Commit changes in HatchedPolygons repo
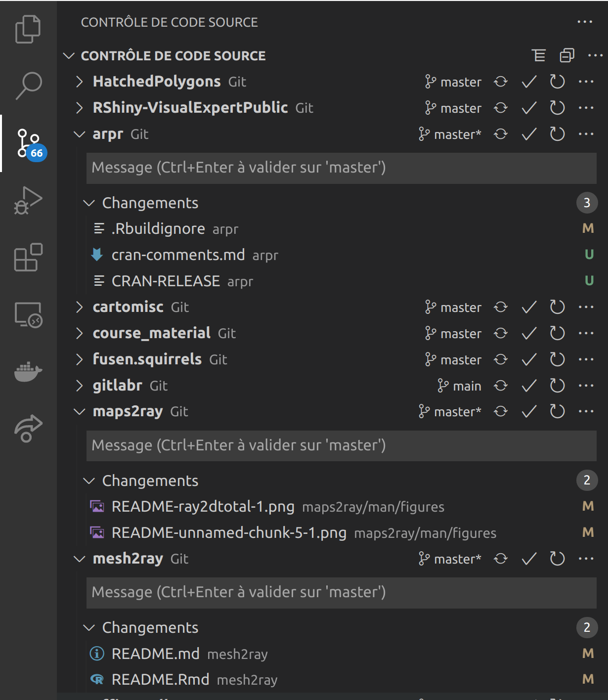 [529, 82]
